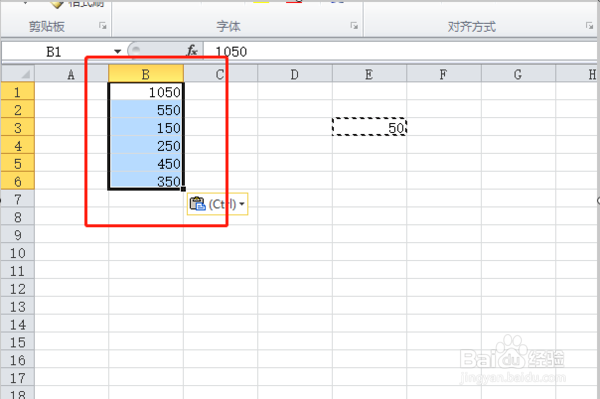
Task: Open the Clipboard group dialog launcher
Action: click(x=103, y=26)
